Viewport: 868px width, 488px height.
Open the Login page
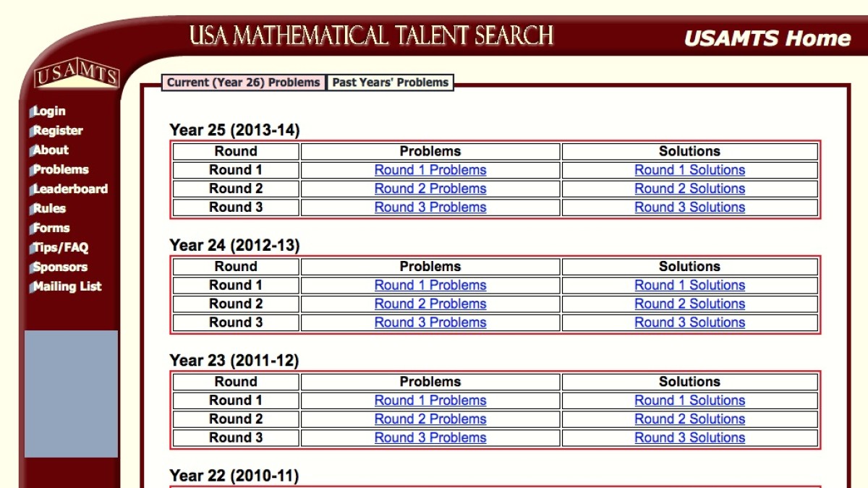pos(50,111)
